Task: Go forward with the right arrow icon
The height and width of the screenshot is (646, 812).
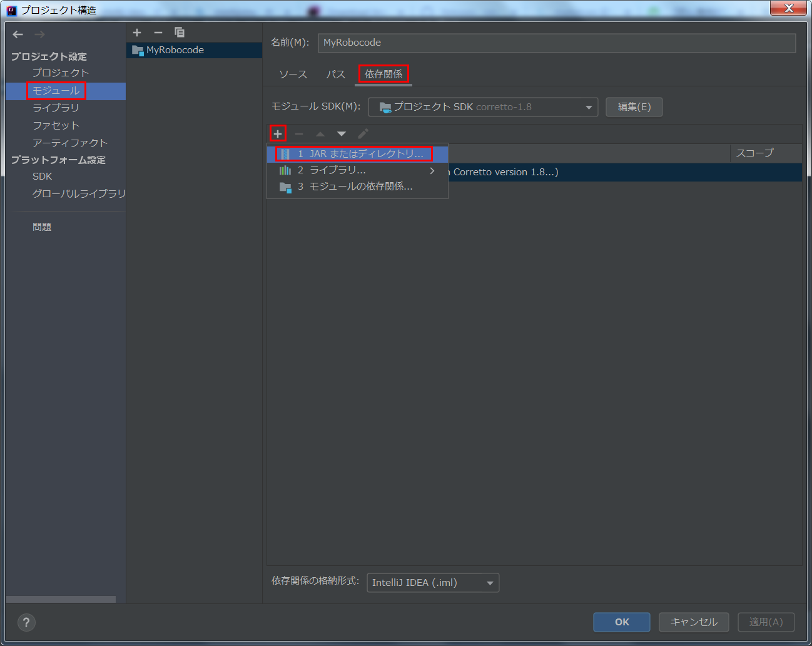Action: click(x=39, y=34)
